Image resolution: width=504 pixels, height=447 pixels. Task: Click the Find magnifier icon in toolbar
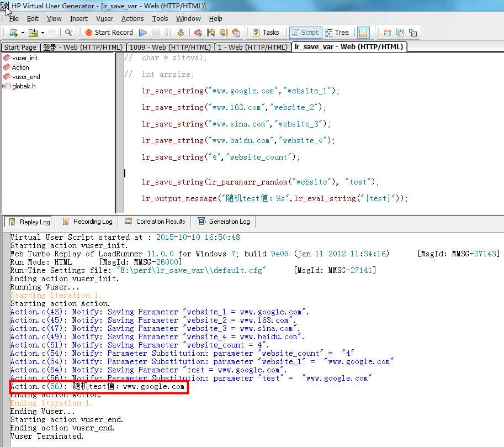[68, 33]
